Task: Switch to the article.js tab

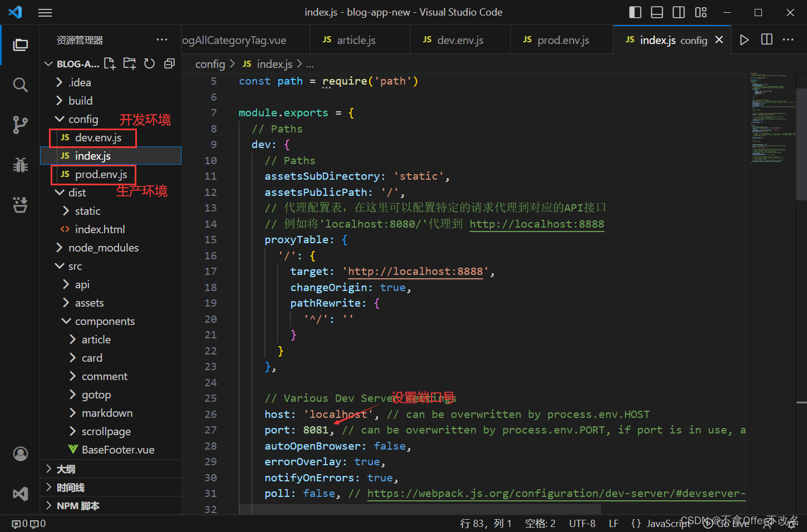Action: (360, 40)
